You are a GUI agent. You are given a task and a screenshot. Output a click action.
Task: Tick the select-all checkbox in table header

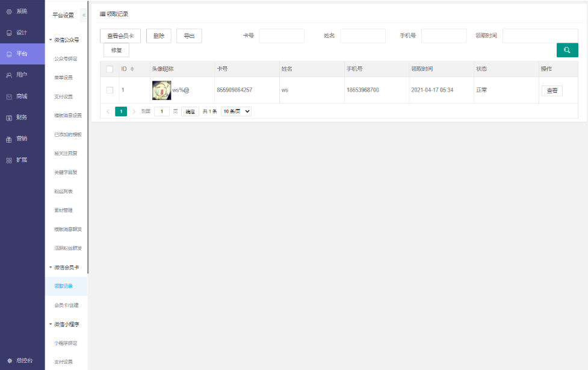110,69
